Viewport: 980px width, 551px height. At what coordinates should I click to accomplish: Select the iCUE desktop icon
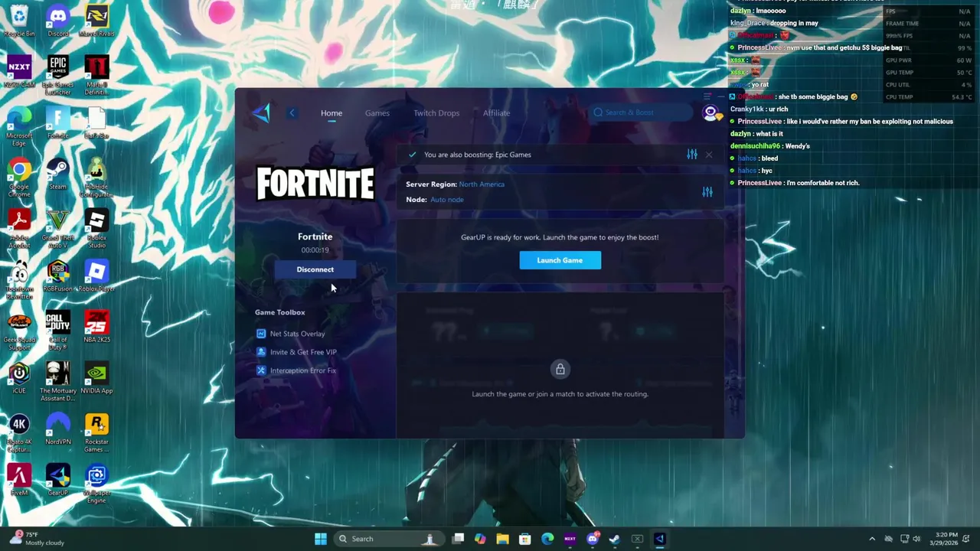[19, 378]
